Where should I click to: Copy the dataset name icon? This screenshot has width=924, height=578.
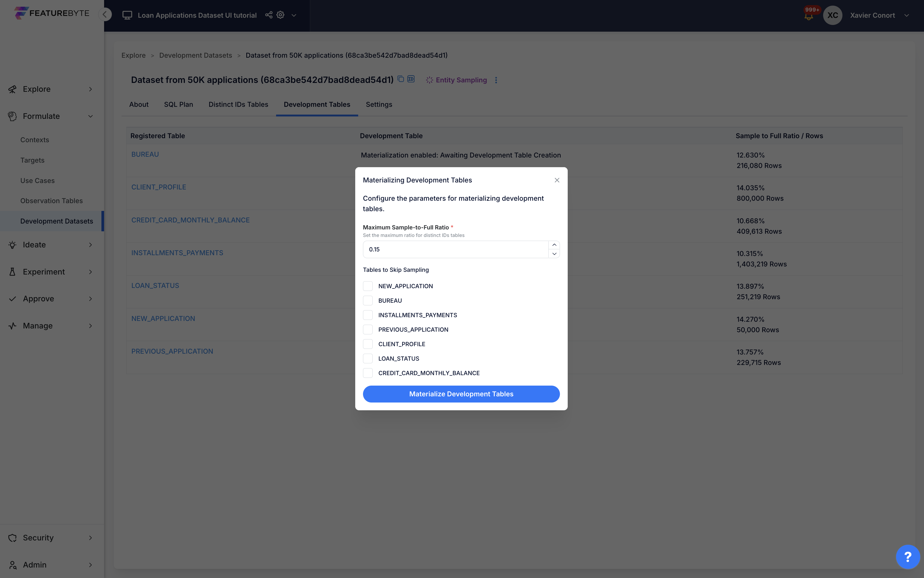point(401,79)
